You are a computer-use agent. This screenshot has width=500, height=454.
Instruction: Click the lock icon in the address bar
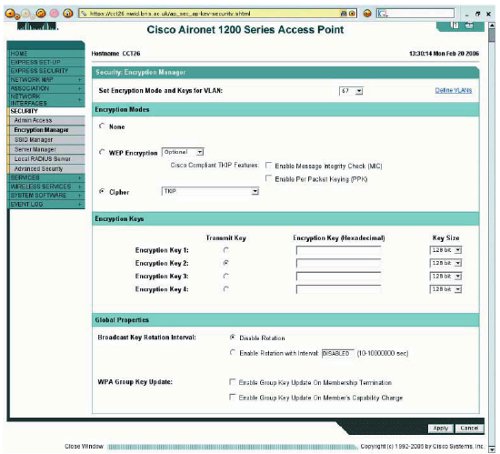click(344, 14)
